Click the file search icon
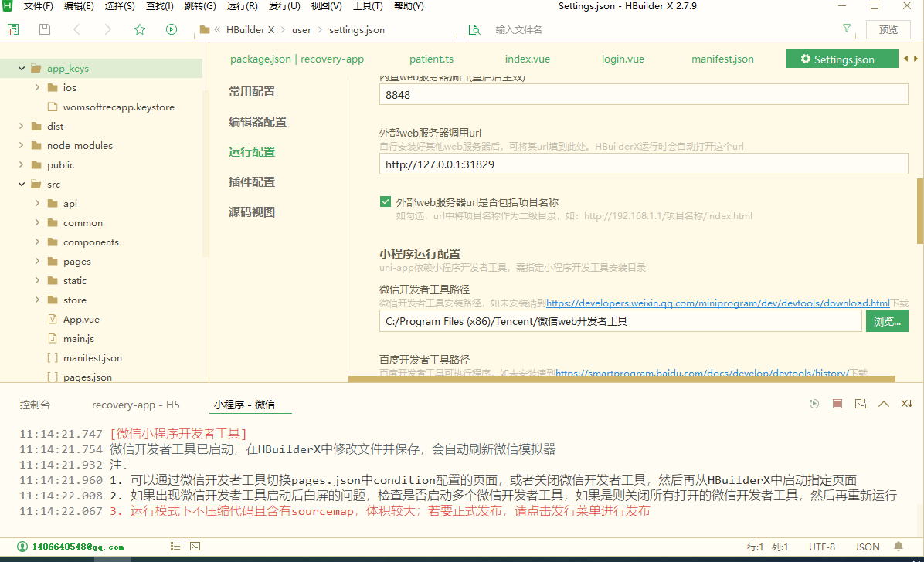This screenshot has height=562, width=924. (474, 30)
